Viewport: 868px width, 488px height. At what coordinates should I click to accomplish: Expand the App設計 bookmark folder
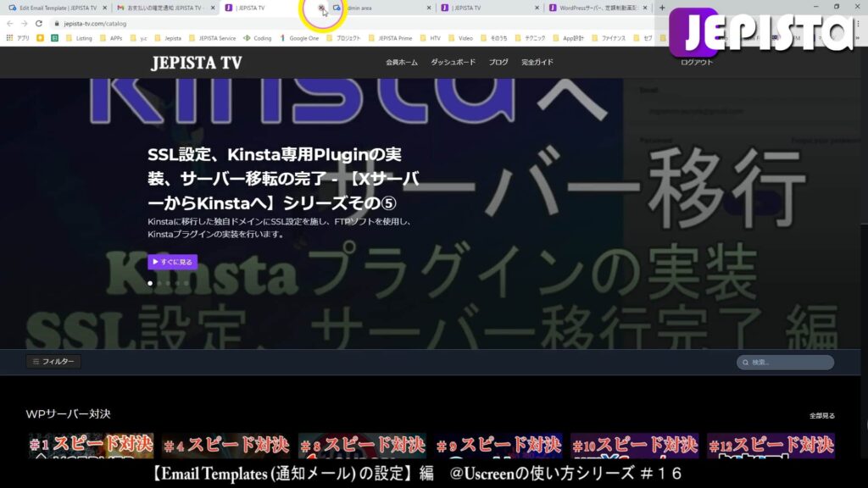pyautogui.click(x=569, y=38)
